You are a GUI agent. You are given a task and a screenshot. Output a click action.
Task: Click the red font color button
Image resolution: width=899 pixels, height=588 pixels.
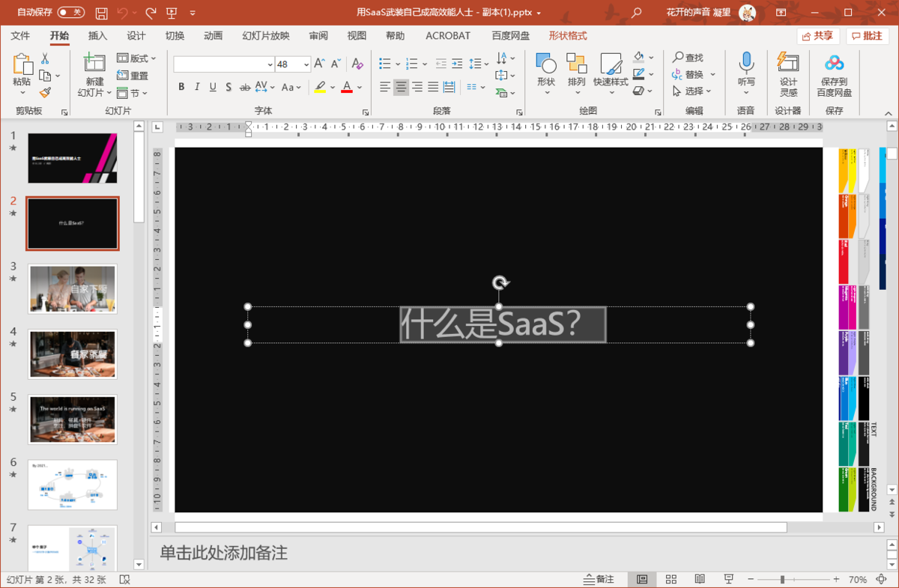point(346,88)
